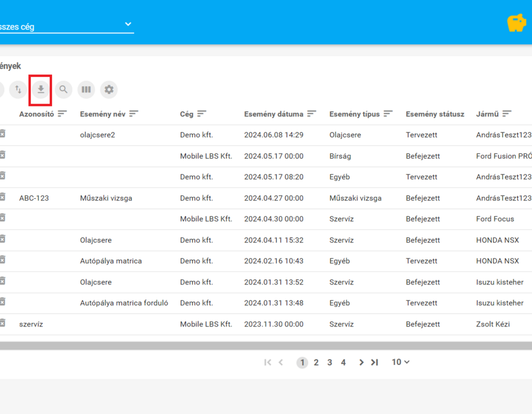Open the search magnifier tool
The image size is (532, 414).
pos(63,89)
